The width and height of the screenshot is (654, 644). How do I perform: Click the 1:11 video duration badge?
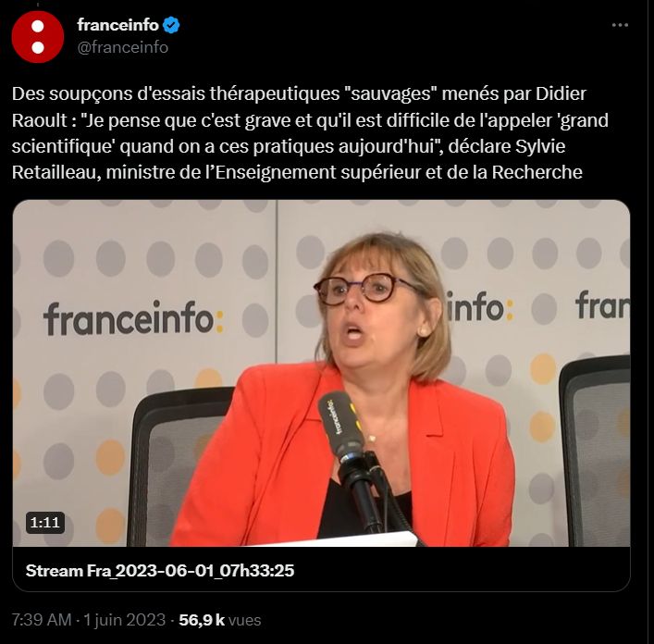coord(45,522)
